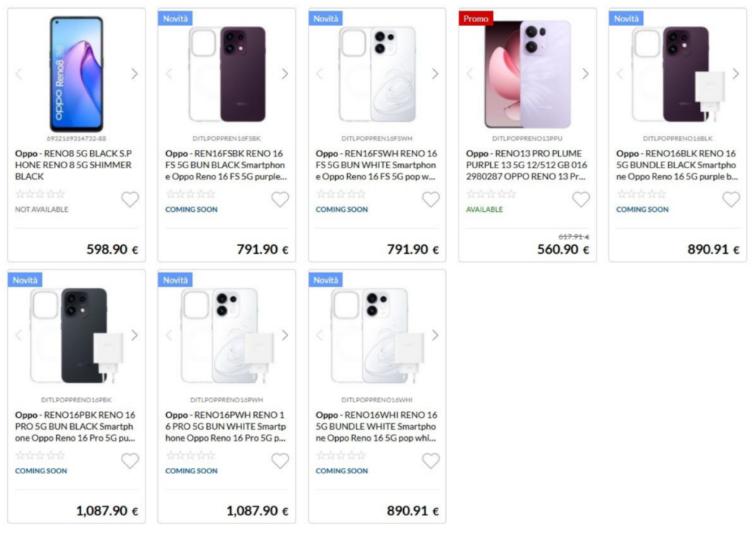Screen dimensions: 756x533
Task: Open the RENO13 PRO PLUME PURPLE product title
Action: [x=526, y=165]
